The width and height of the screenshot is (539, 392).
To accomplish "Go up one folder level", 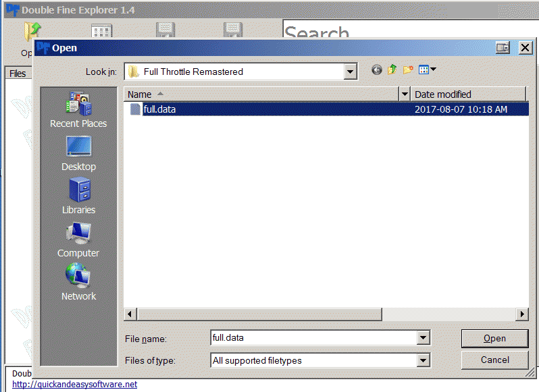I will point(392,70).
